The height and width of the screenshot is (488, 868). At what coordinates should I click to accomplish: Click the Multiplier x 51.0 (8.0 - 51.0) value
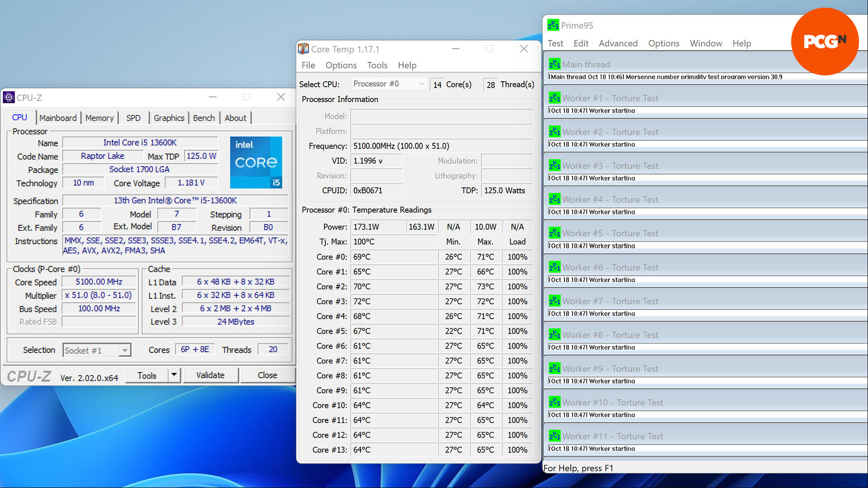coord(99,295)
